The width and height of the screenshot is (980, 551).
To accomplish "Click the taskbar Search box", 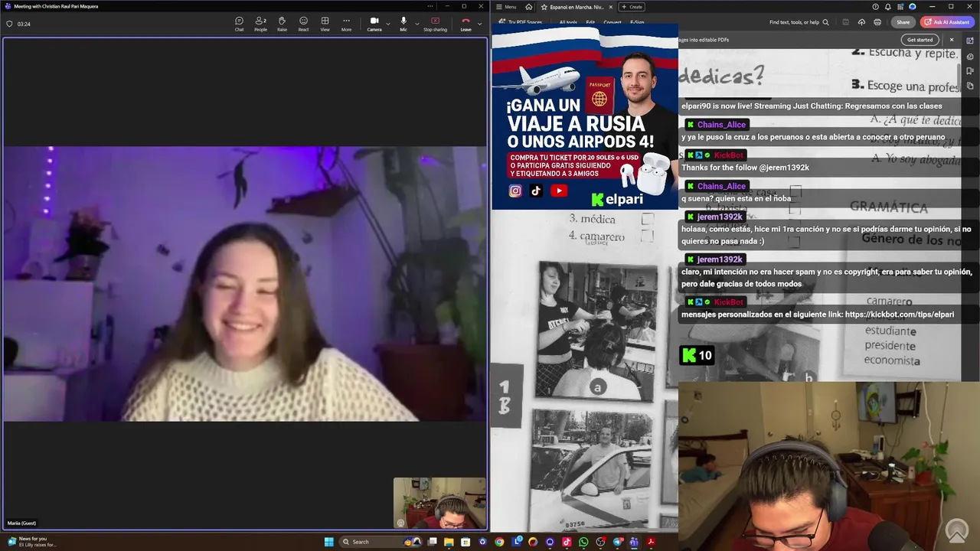I will [x=381, y=542].
